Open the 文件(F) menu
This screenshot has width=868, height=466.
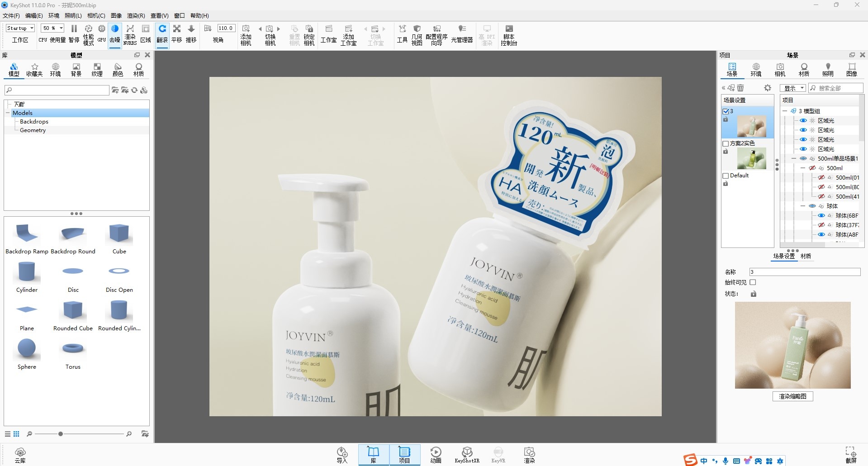(x=11, y=15)
